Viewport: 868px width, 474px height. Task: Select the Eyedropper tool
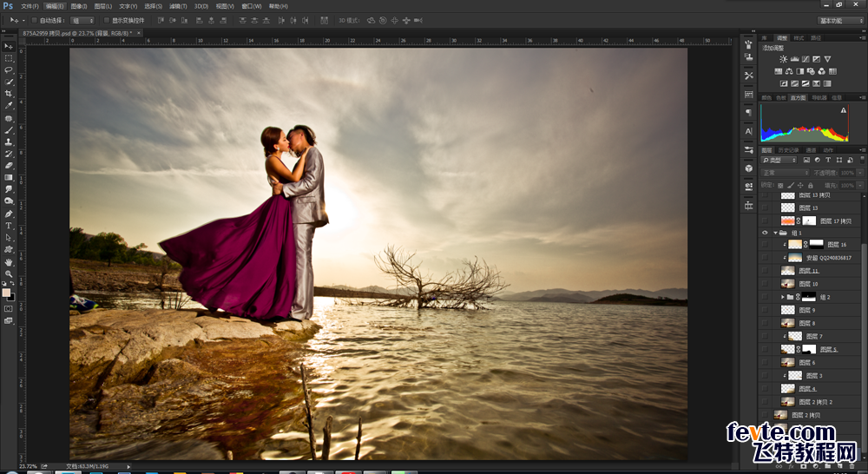click(9, 106)
